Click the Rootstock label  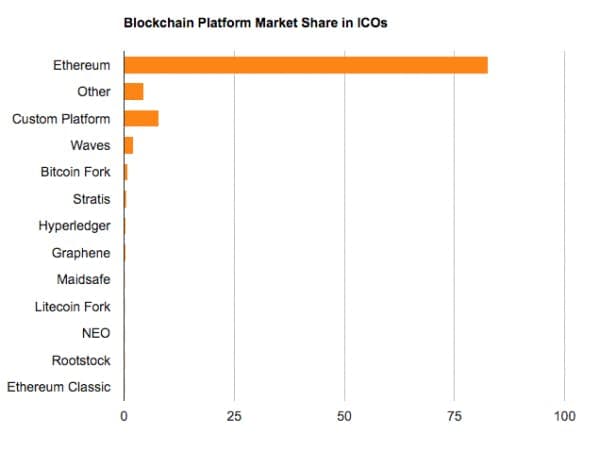(81, 360)
